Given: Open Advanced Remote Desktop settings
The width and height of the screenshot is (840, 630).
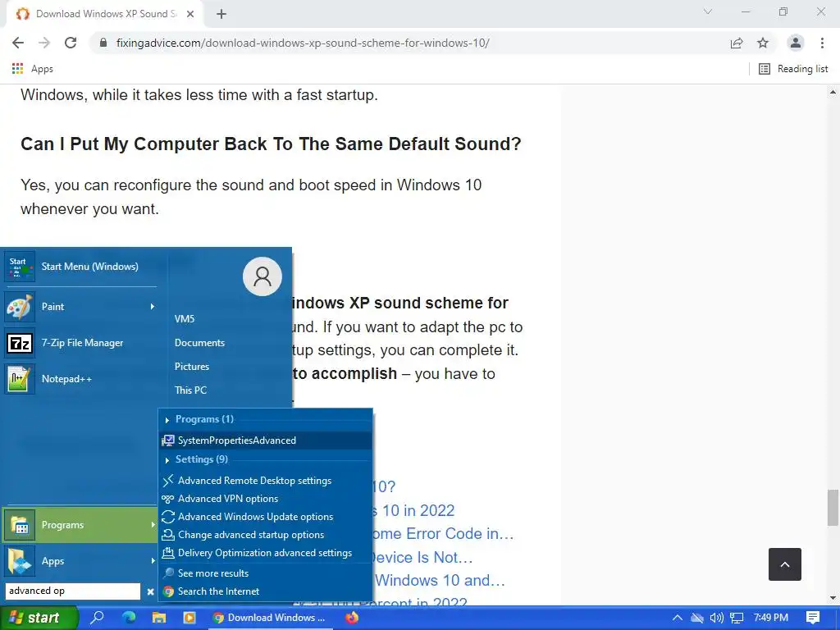Looking at the screenshot, I should [266, 481].
